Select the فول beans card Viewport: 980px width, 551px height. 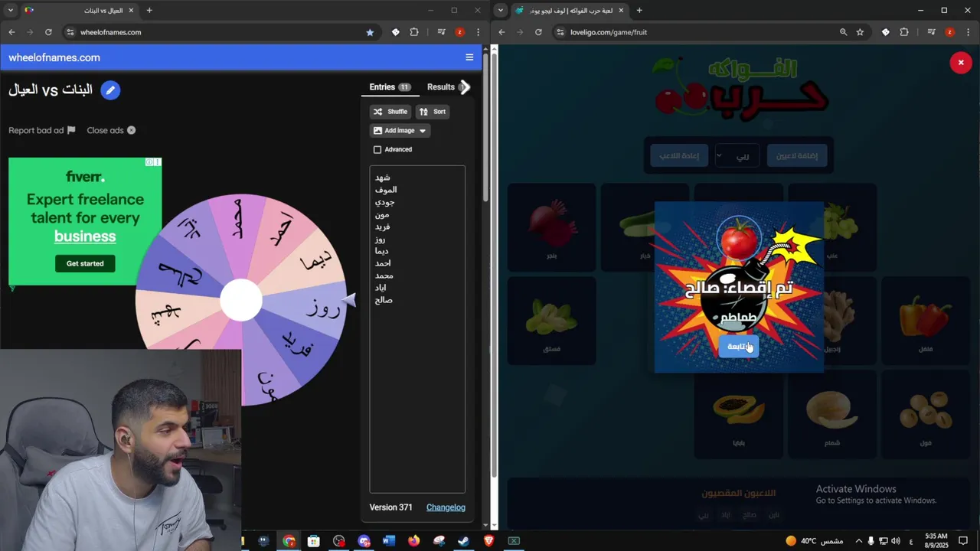tap(925, 414)
